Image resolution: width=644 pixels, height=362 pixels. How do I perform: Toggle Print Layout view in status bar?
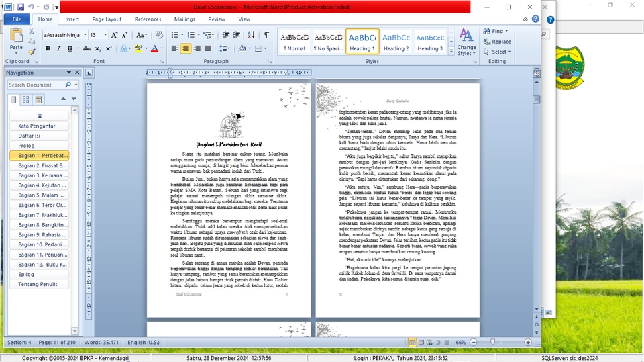(413, 343)
